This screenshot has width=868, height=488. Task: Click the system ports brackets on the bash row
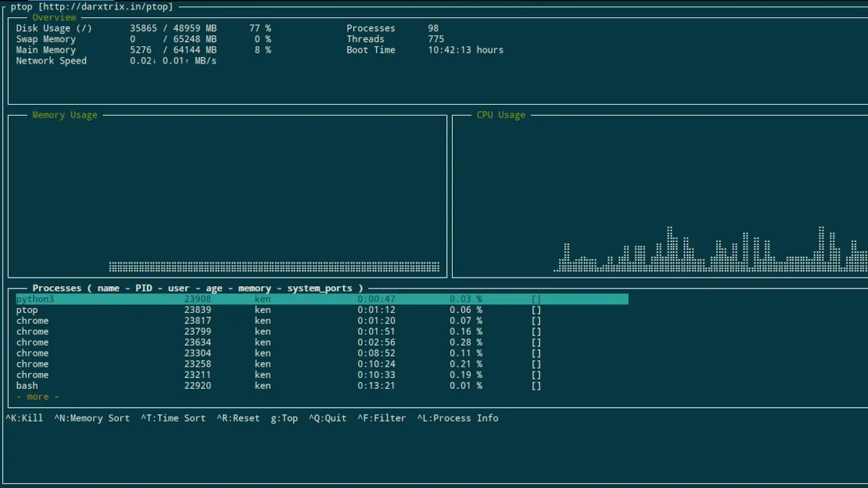pyautogui.click(x=536, y=386)
